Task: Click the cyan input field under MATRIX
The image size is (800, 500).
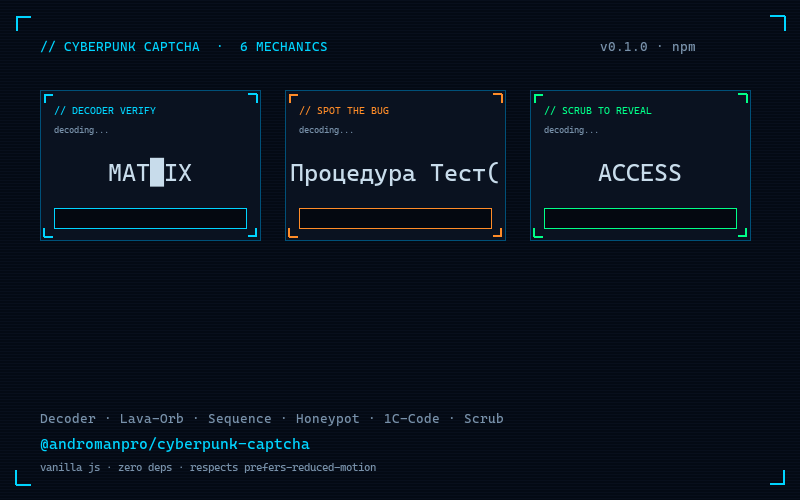Action: pos(151,218)
